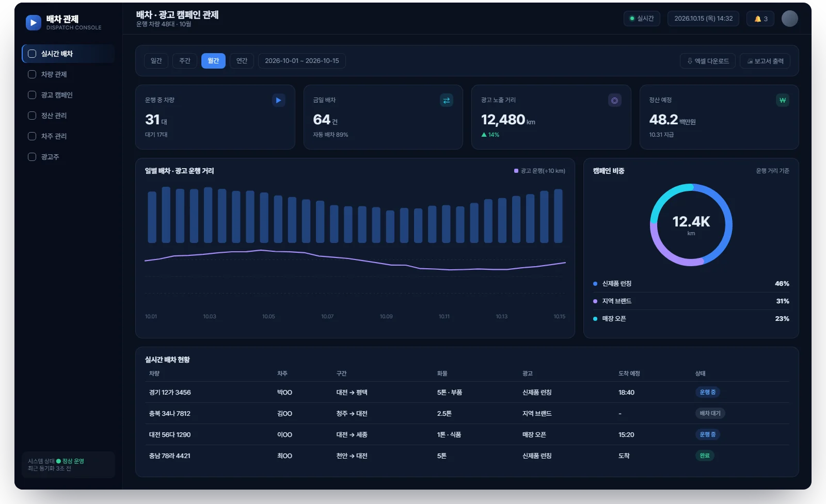This screenshot has height=504, width=826.
Task: Switch to the 주간 period tab
Action: 185,61
